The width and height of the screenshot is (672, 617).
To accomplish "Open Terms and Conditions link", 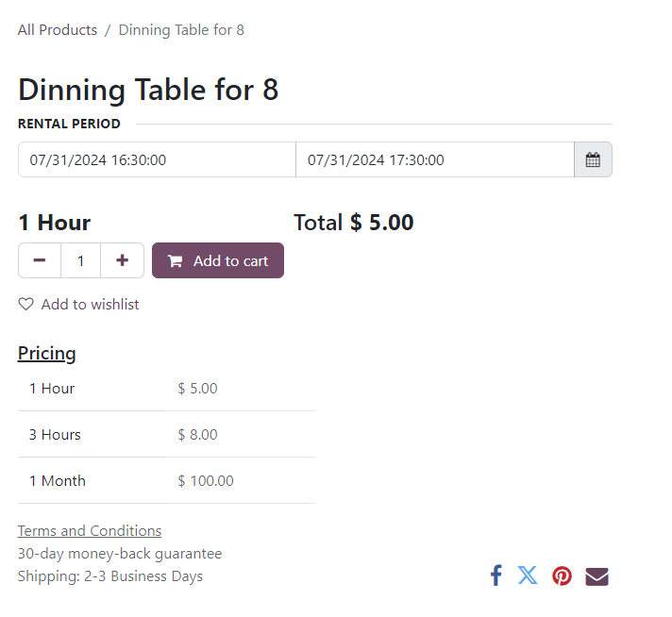I will point(90,530).
